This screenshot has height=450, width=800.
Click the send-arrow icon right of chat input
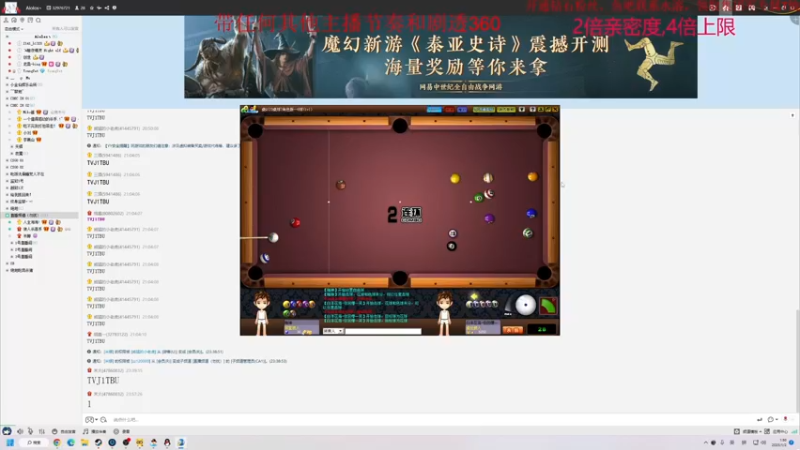(x=759, y=419)
